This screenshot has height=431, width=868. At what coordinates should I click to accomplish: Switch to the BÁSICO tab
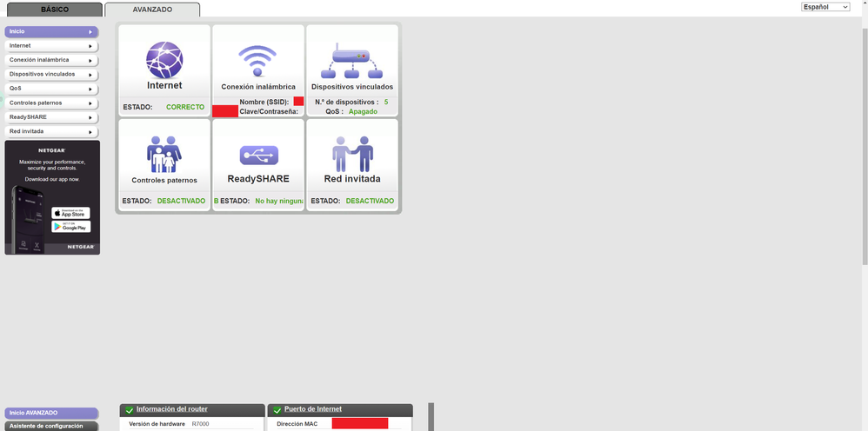click(55, 10)
